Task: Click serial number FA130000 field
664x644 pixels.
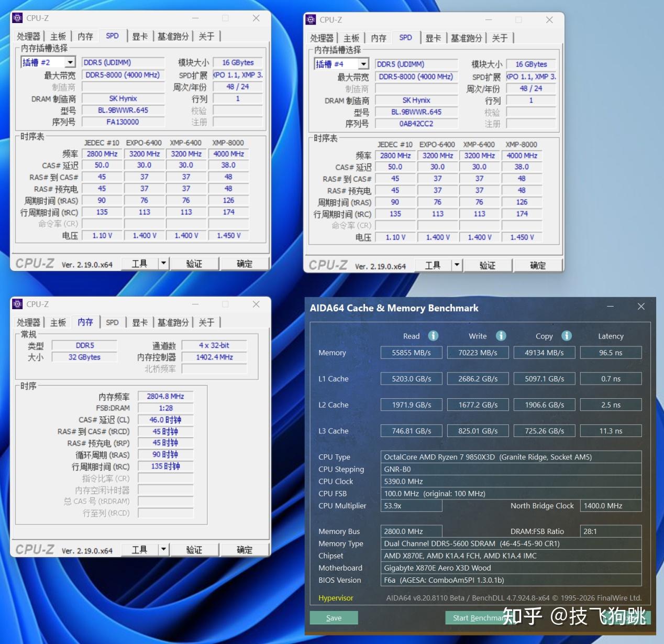Action: pyautogui.click(x=123, y=122)
